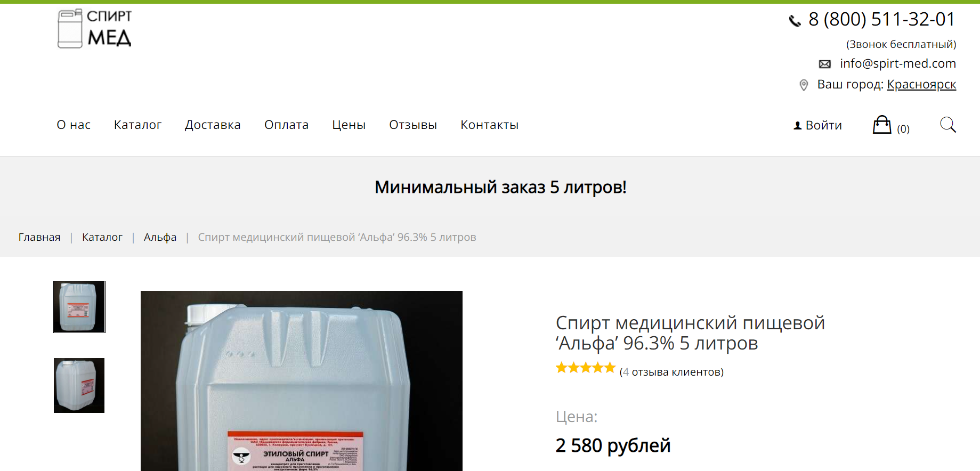Click the user icon beside Войти
This screenshot has width=980, height=471.
coord(797,126)
